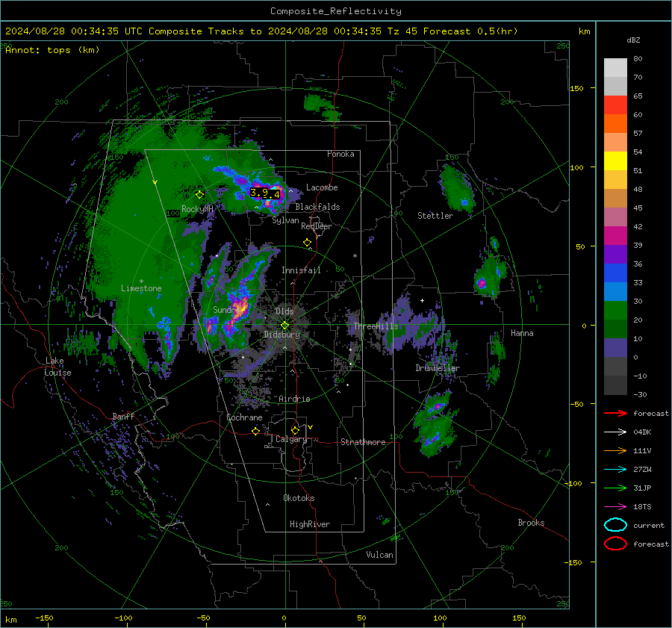Image resolution: width=672 pixels, height=628 pixels.
Task: Click the storm tops label 3.9.4
Action: (x=265, y=193)
